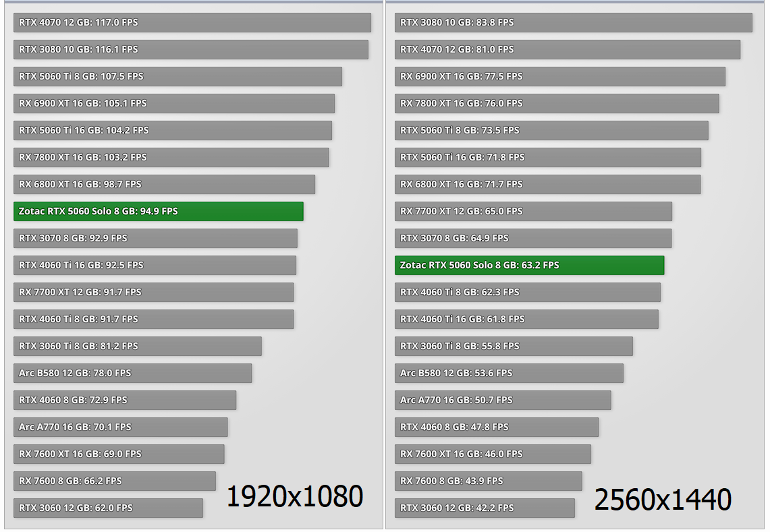Click Arc B580 12 GB 53.6 FPS bar

tap(510, 374)
